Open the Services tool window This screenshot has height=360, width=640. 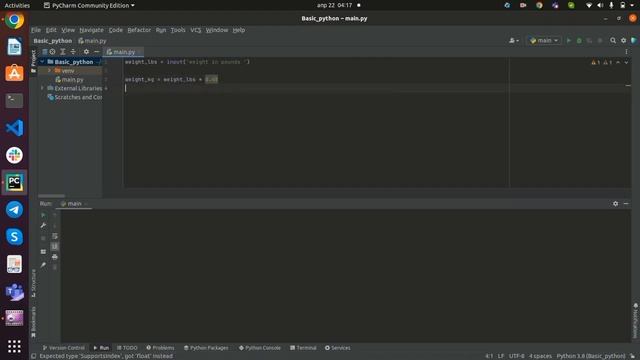pos(338,348)
